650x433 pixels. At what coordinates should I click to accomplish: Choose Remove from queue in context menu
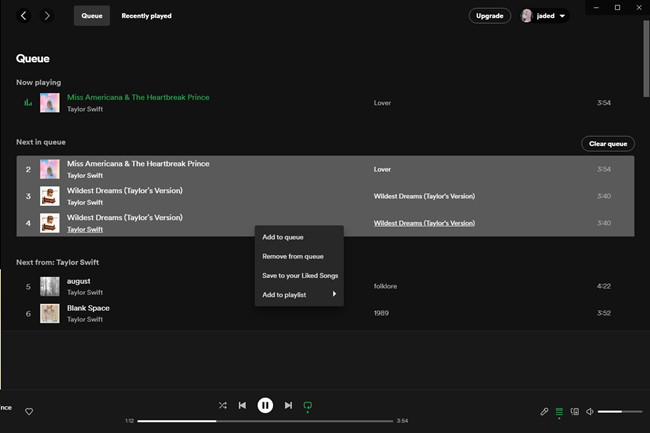[299, 256]
